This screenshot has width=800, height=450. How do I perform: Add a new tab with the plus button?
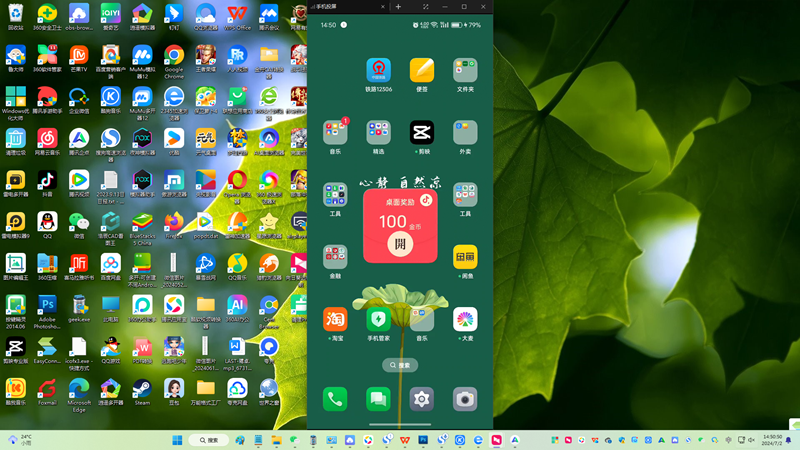[x=398, y=7]
